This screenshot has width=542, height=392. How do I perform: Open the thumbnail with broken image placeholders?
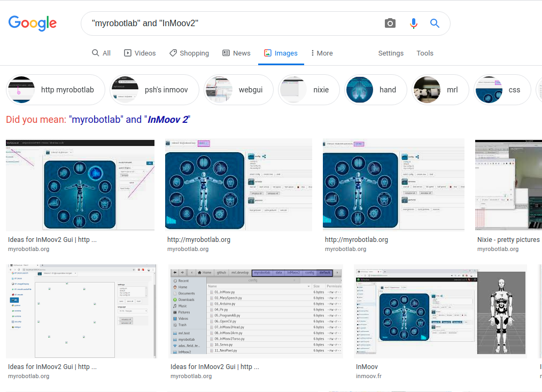[81, 311]
